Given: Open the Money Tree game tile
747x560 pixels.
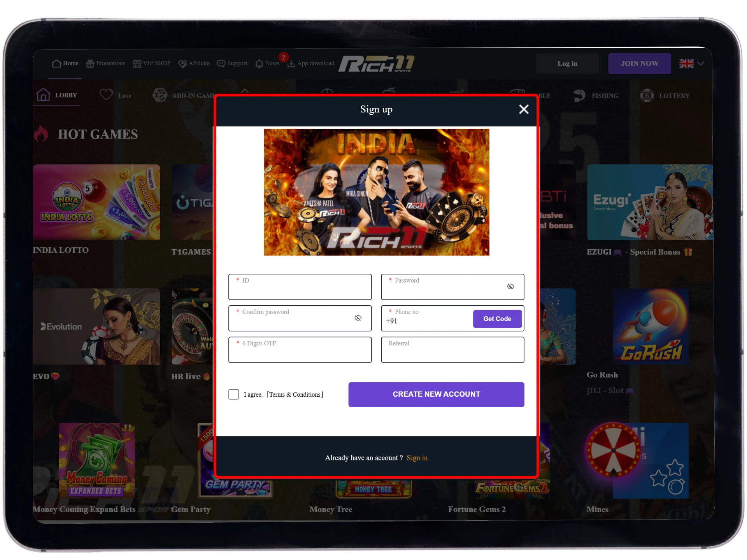Looking at the screenshot, I should 373,489.
